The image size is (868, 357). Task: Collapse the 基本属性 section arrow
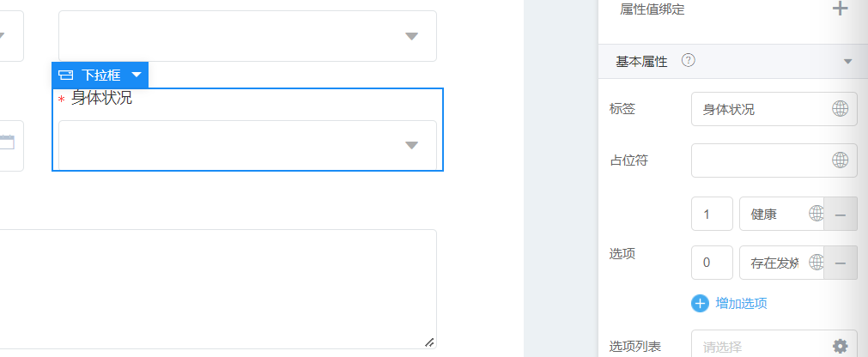(x=848, y=62)
